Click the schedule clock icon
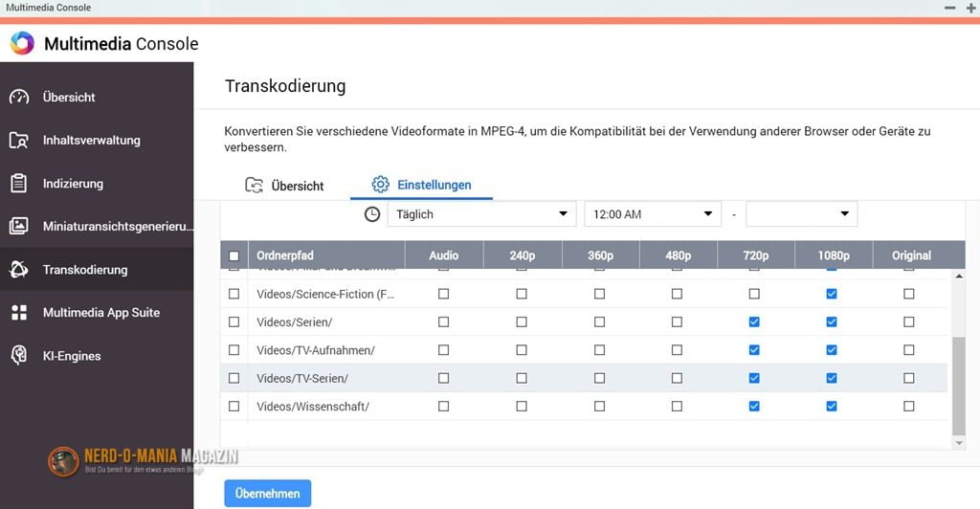 [372, 214]
